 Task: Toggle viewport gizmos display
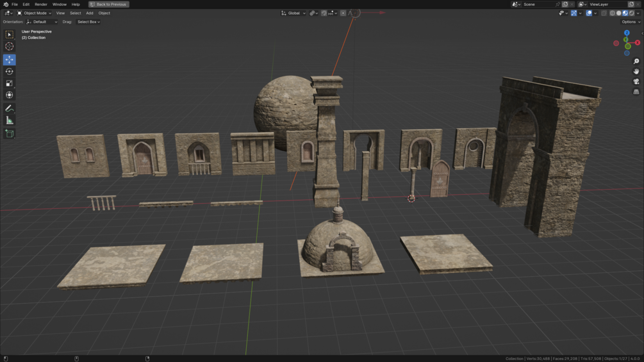click(574, 13)
